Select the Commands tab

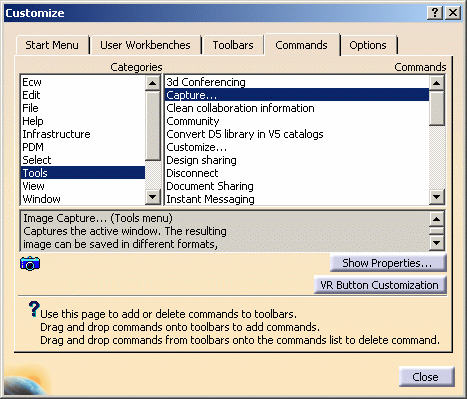tap(301, 45)
